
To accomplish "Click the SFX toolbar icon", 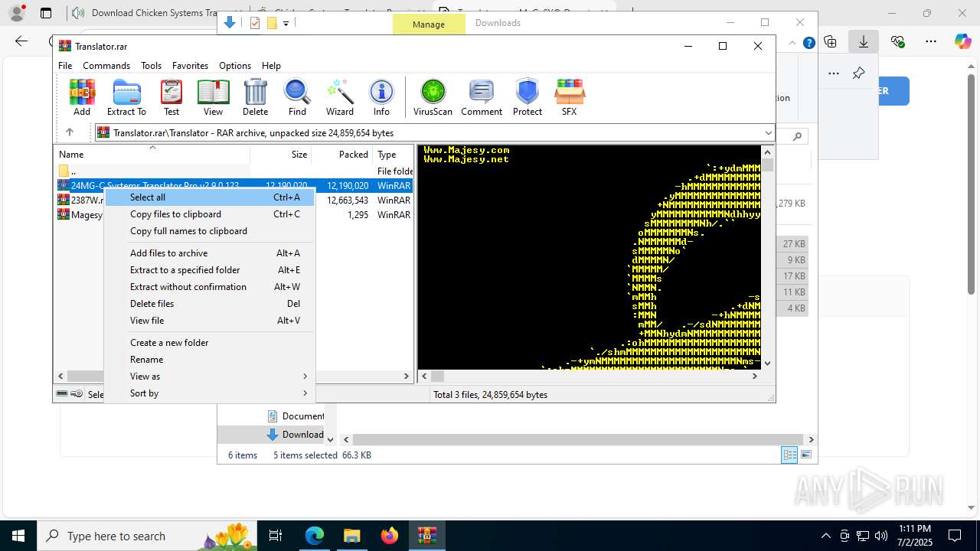I will [x=569, y=97].
